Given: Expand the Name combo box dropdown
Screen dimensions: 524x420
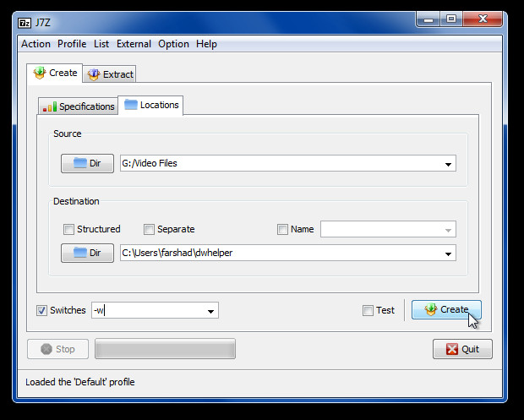Looking at the screenshot, I should (448, 230).
